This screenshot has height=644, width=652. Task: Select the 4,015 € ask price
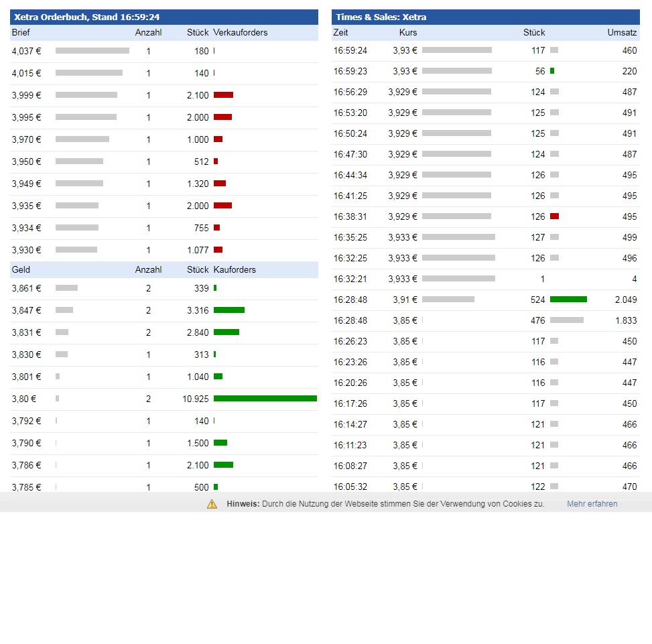coord(27,73)
